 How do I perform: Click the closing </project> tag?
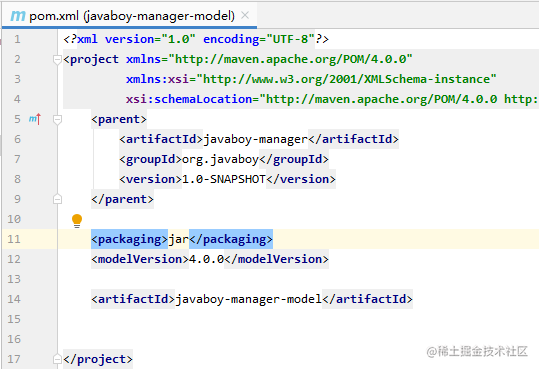click(x=98, y=359)
